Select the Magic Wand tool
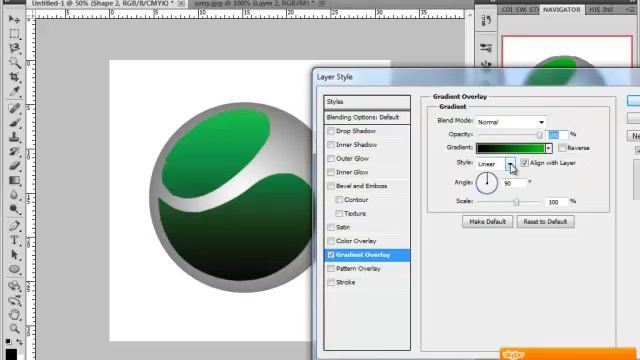Viewport: 640px width, 360px height. (x=14, y=62)
